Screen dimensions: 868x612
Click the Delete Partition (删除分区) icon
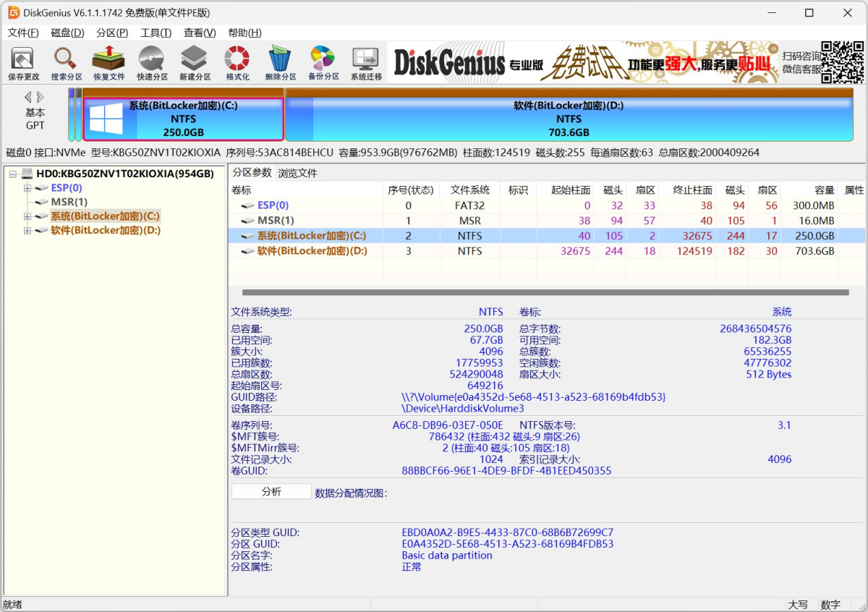pyautogui.click(x=280, y=62)
